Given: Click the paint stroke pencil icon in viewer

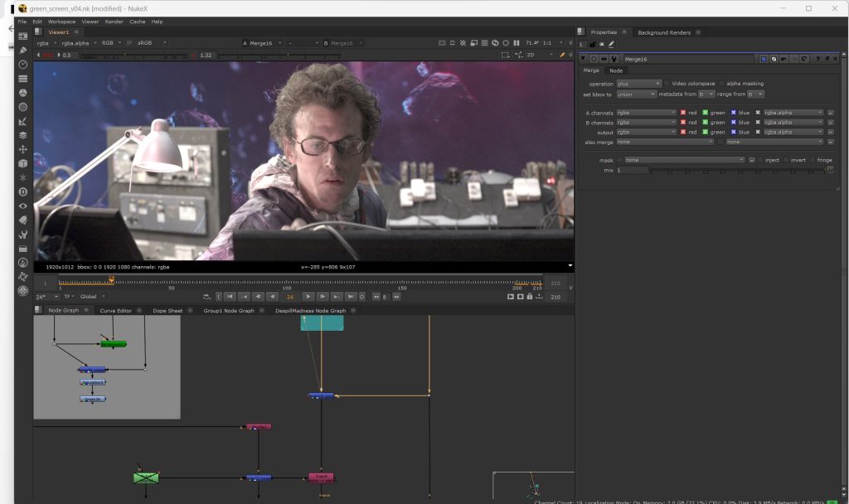Looking at the screenshot, I should coord(562,56).
